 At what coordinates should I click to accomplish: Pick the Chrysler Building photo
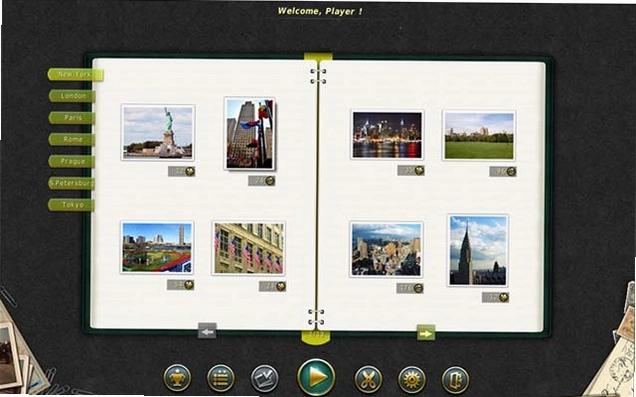coord(478,251)
